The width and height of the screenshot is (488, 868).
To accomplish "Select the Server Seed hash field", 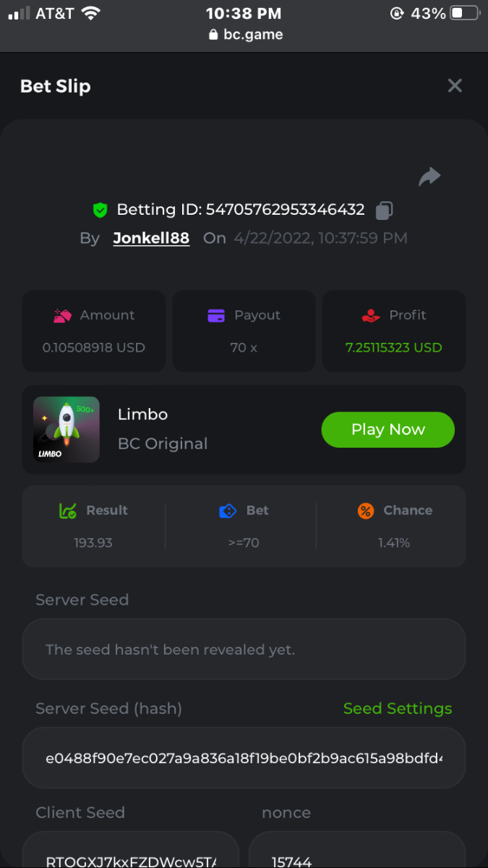I will tap(244, 758).
